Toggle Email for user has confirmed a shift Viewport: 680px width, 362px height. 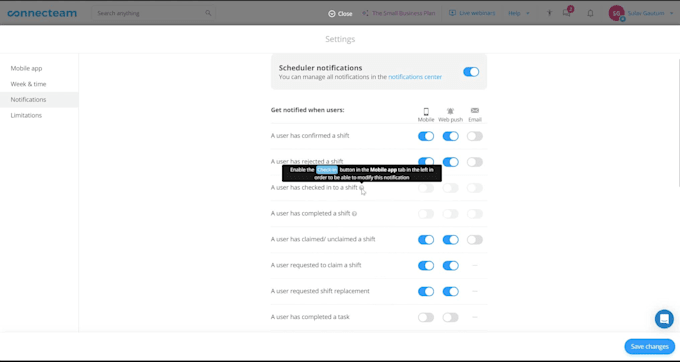tap(475, 136)
